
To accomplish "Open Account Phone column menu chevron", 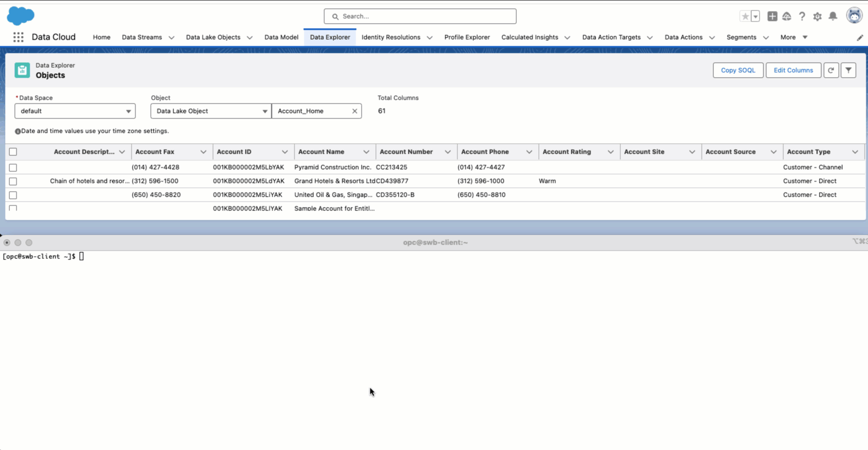I will point(529,152).
